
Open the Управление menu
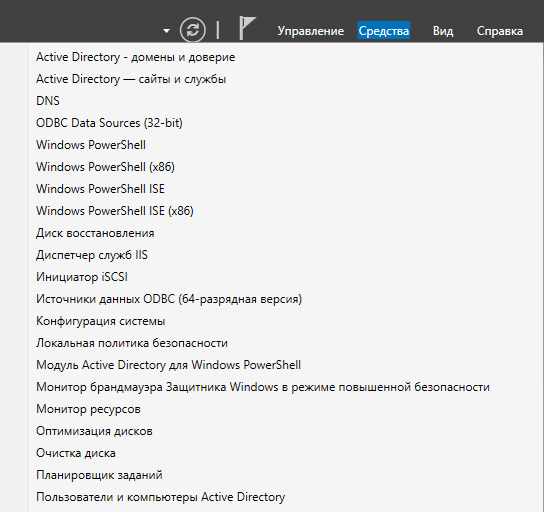click(311, 31)
